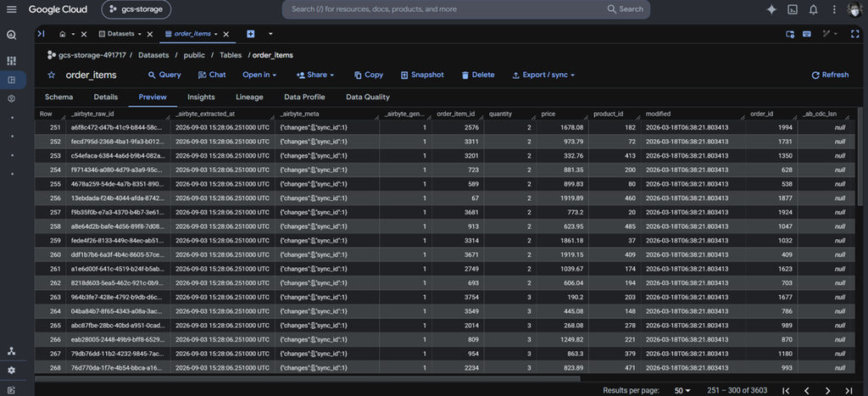Open Chat for this table
Screen dimensions: 868x396
tap(212, 75)
